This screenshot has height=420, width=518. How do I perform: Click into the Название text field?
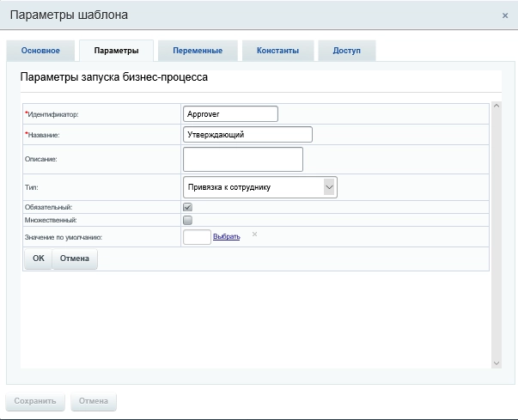[247, 134]
